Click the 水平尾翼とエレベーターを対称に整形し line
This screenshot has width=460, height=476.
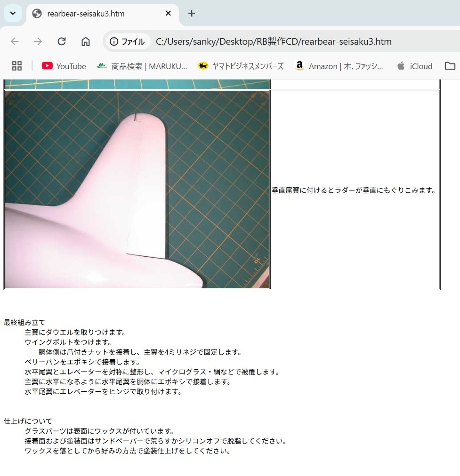[152, 372]
